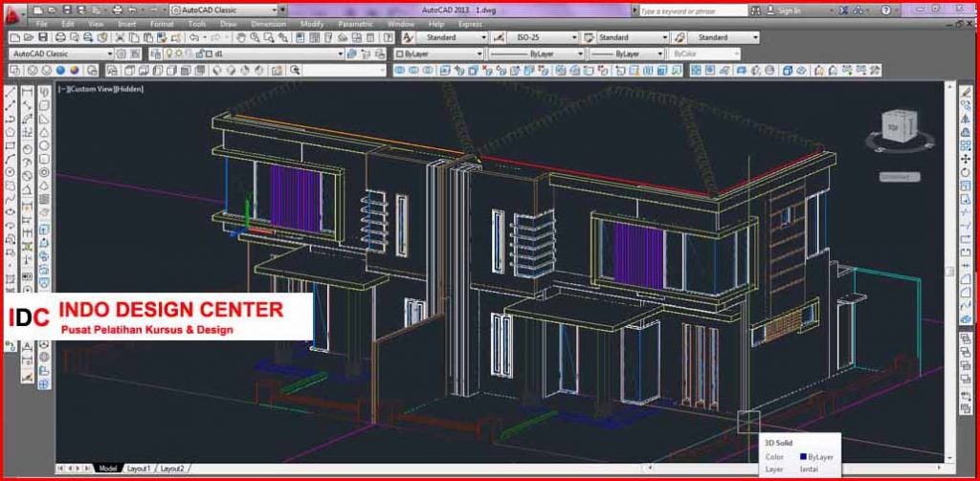Click Make Object's Layer Current icon

click(x=352, y=55)
